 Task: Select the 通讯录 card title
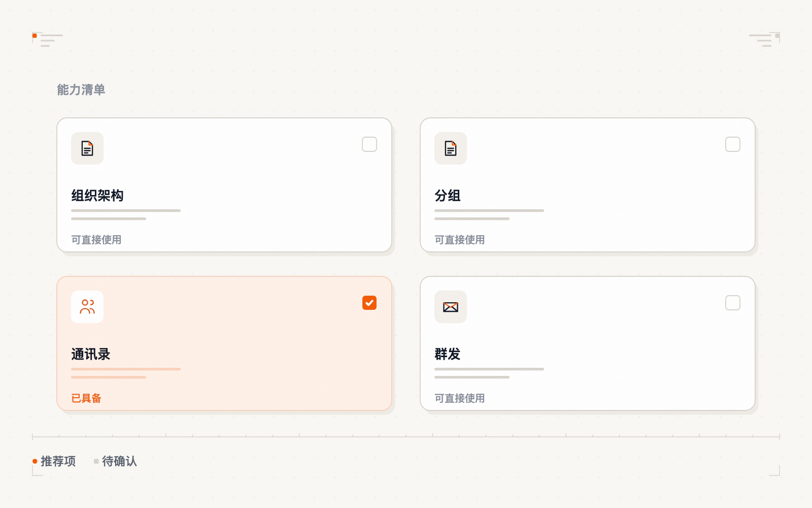point(91,354)
